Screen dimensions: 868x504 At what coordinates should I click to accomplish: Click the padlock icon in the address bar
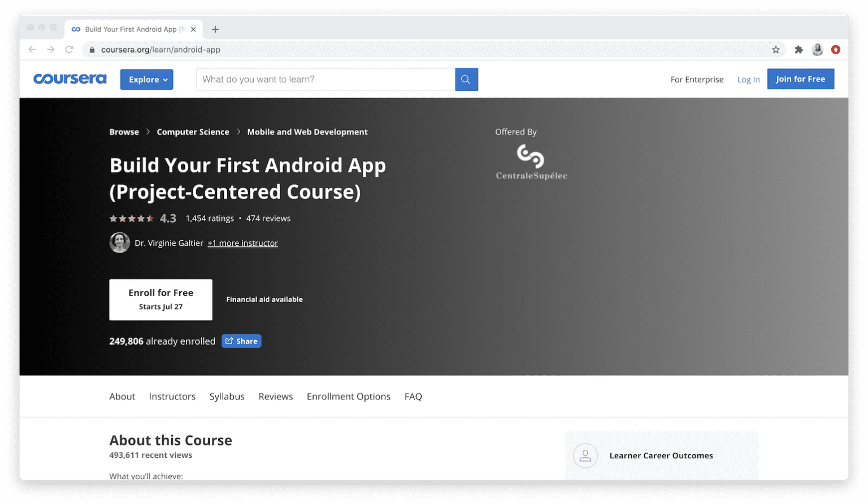92,49
